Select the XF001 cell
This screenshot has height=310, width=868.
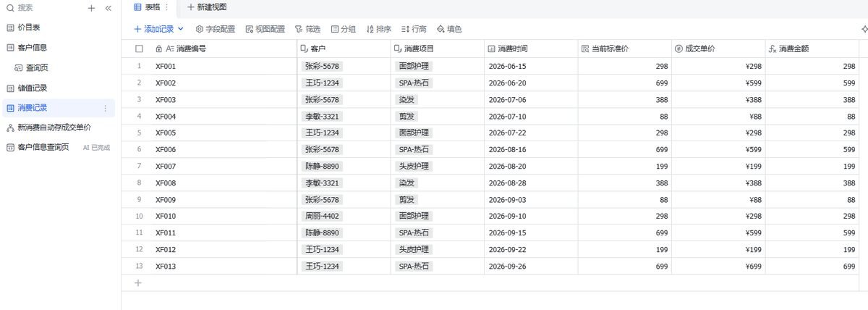(x=223, y=66)
